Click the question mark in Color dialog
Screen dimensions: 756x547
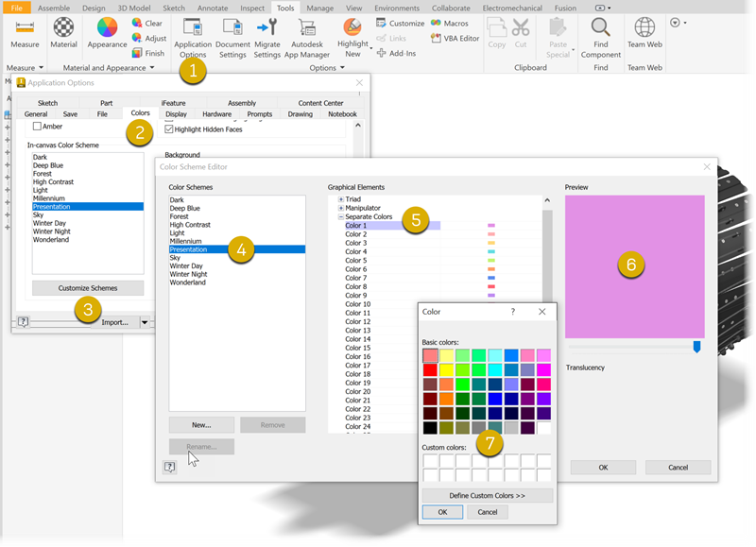pyautogui.click(x=513, y=312)
